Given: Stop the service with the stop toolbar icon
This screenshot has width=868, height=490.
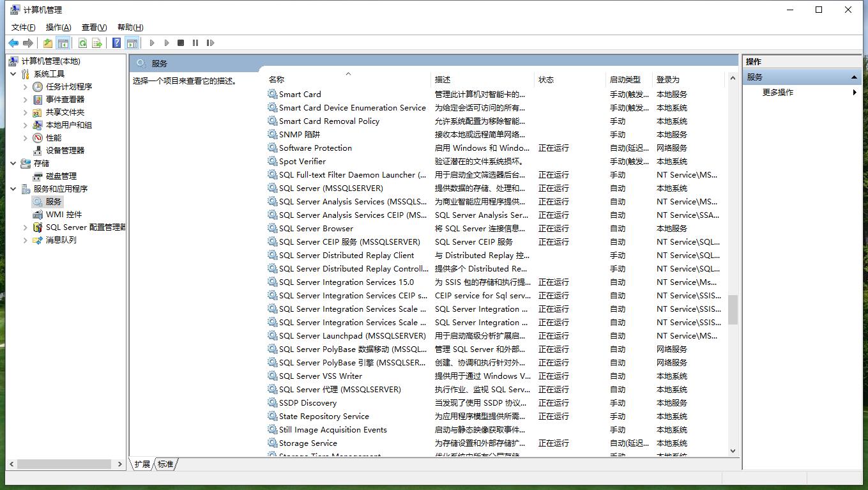Looking at the screenshot, I should (181, 42).
